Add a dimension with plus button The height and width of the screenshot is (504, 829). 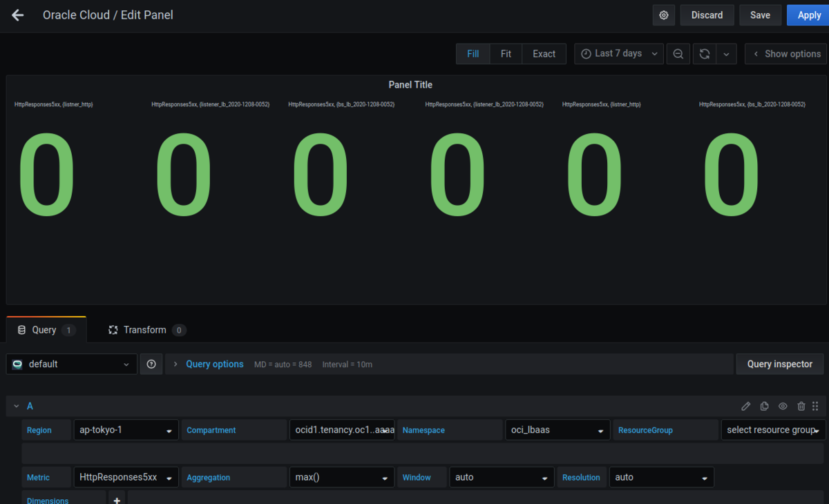click(x=116, y=500)
